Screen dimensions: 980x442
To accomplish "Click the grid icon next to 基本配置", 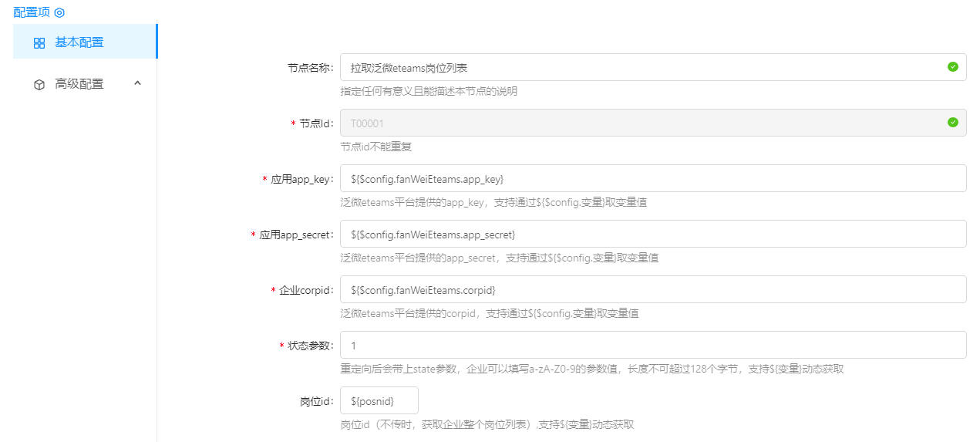I will pyautogui.click(x=39, y=43).
